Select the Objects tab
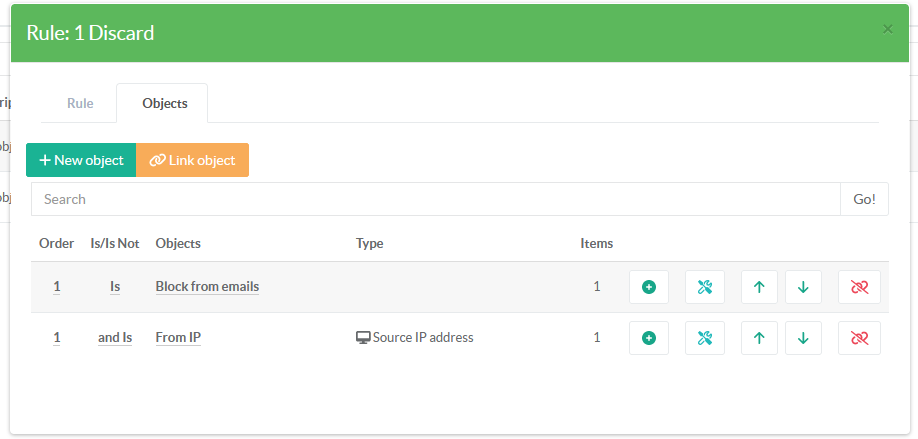The height and width of the screenshot is (439, 918). point(165,103)
